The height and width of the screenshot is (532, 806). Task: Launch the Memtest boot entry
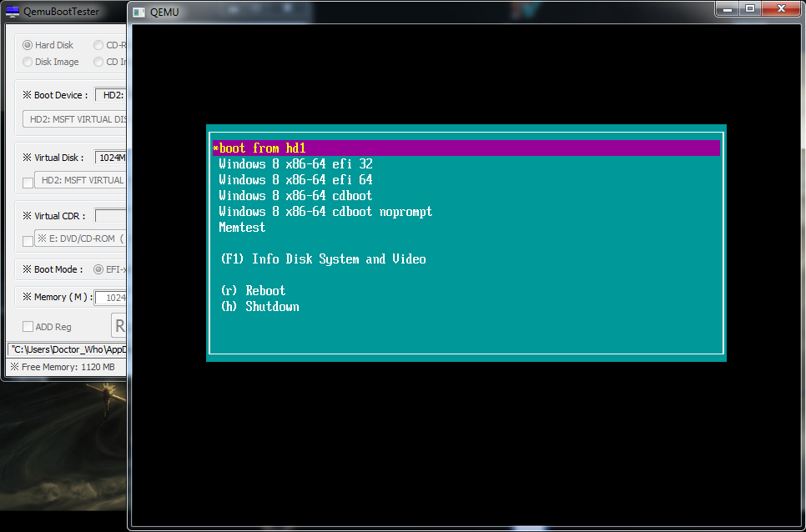242,227
